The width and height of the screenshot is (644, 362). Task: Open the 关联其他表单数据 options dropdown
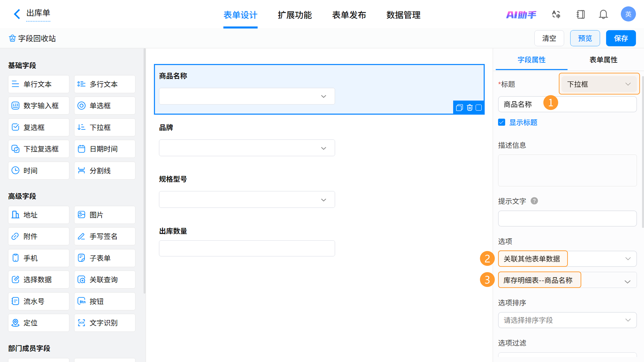coord(567,259)
